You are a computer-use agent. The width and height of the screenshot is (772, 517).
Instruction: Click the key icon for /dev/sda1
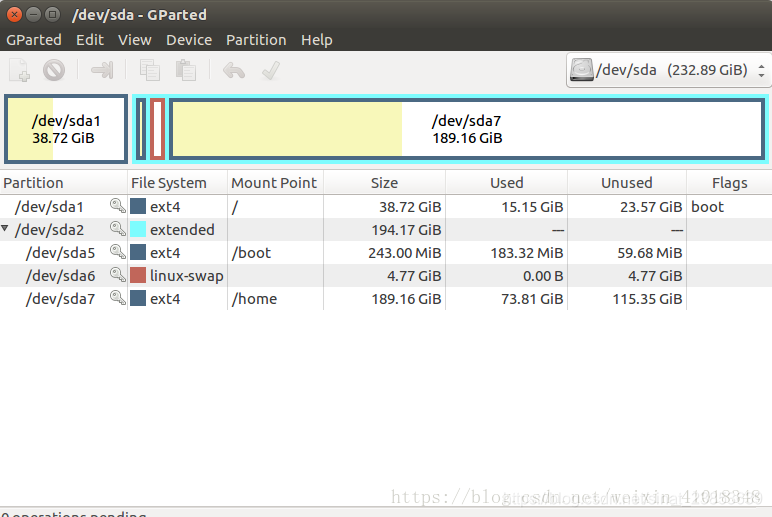pyautogui.click(x=118, y=205)
